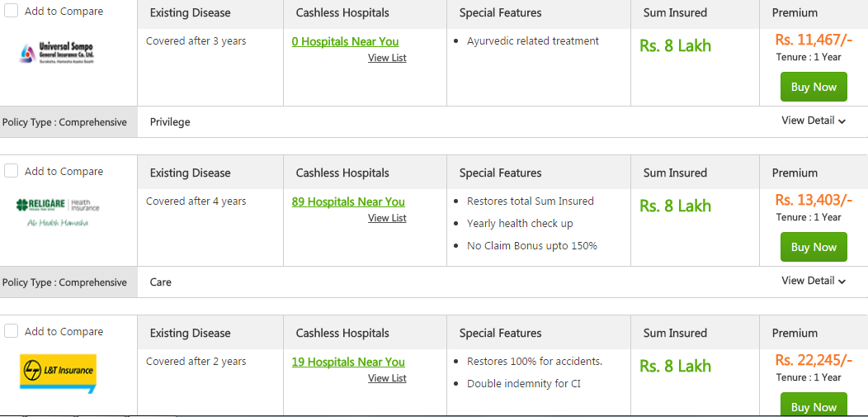View hospital list for L&T Insurance
This screenshot has height=417, width=868.
387,377
